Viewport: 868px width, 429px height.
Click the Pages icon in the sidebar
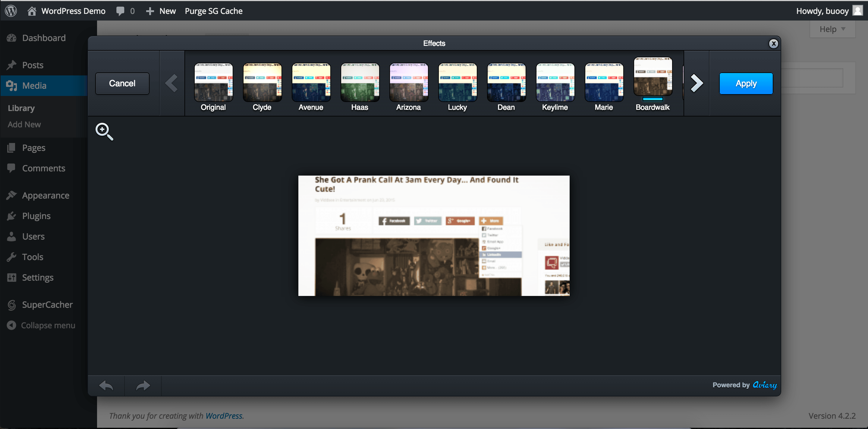[x=11, y=148]
